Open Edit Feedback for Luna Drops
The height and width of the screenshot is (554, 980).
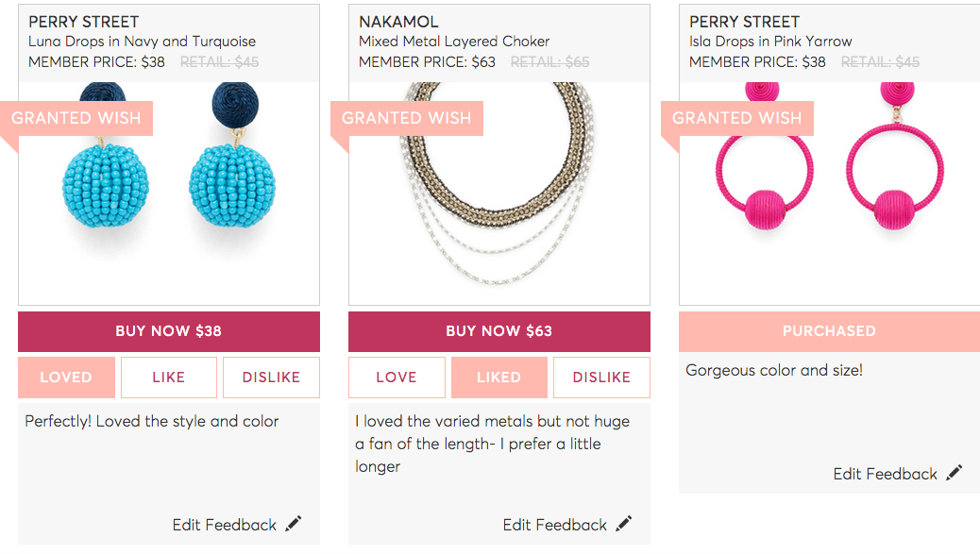[225, 525]
